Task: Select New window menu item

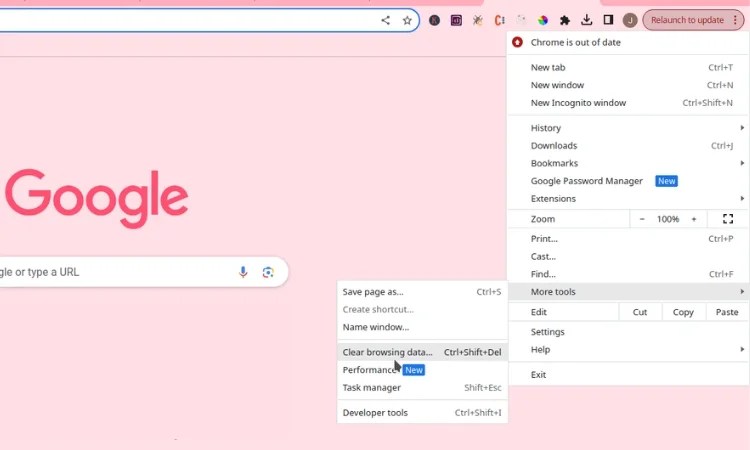Action: click(628, 85)
